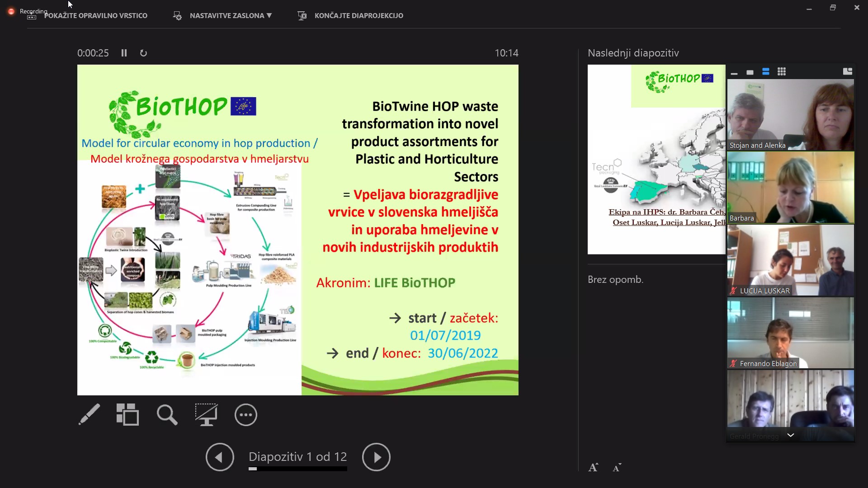
Task: Switch video panel to vertical strip view
Action: coord(766,71)
